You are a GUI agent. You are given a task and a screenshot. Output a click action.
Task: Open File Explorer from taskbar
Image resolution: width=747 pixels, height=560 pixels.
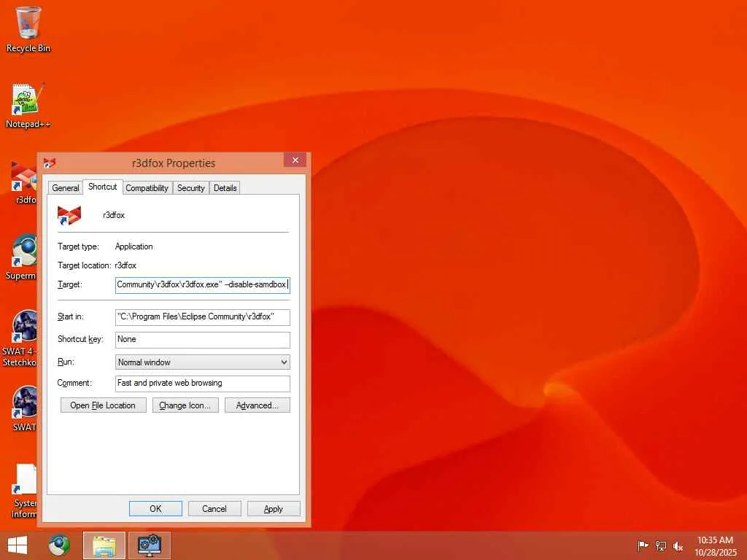click(x=104, y=545)
